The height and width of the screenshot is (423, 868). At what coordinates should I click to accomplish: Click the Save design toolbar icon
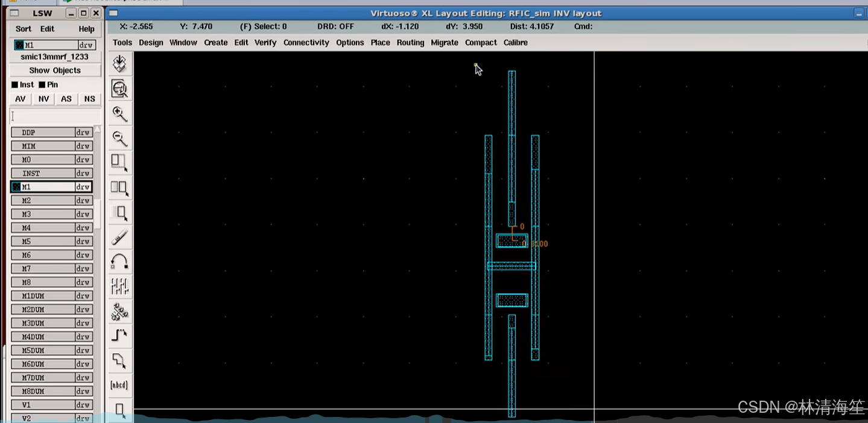(120, 63)
